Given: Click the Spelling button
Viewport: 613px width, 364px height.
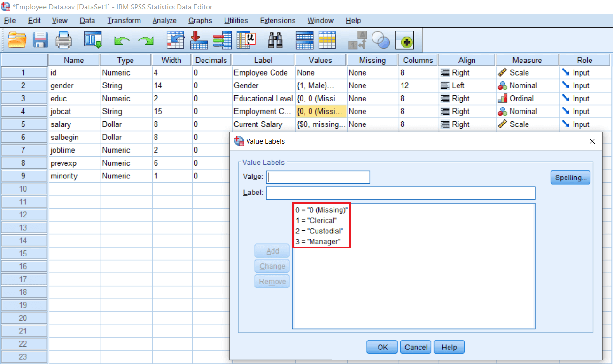Looking at the screenshot, I should click(x=570, y=177).
